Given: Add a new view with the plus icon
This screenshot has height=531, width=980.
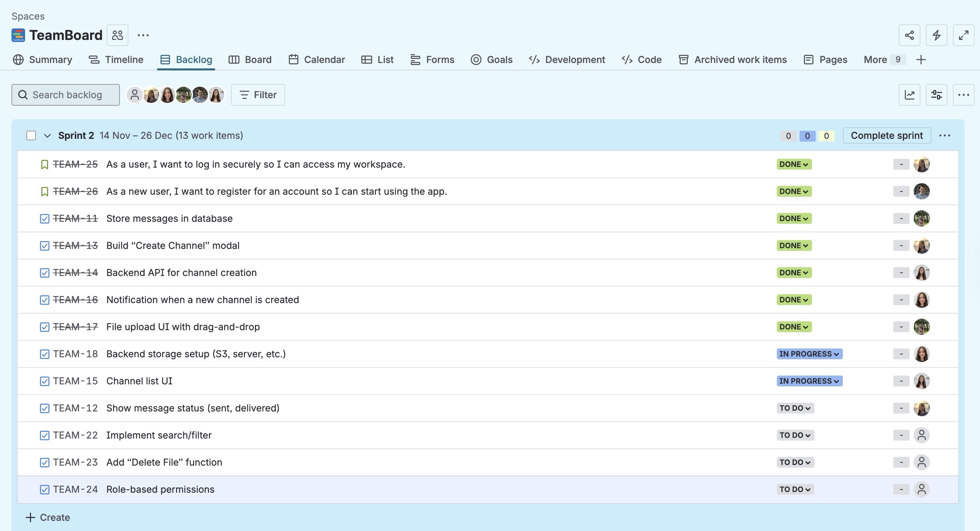Looking at the screenshot, I should tap(921, 60).
